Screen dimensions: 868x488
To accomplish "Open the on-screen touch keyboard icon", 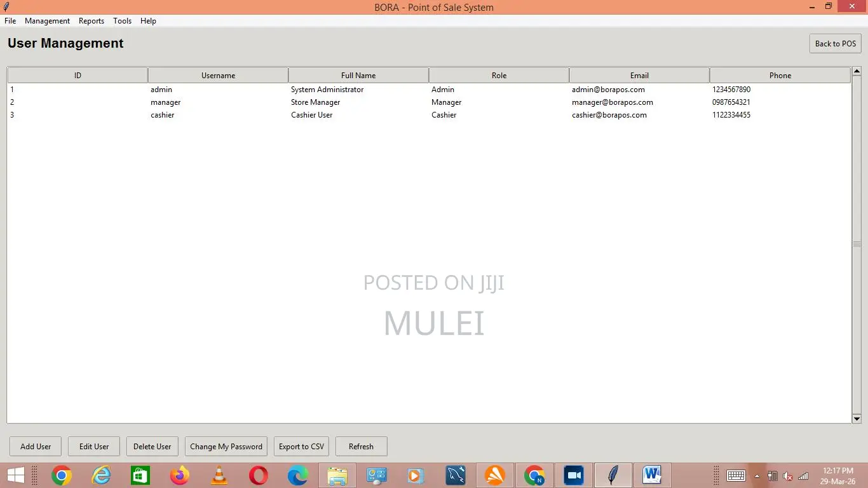I will (x=736, y=475).
